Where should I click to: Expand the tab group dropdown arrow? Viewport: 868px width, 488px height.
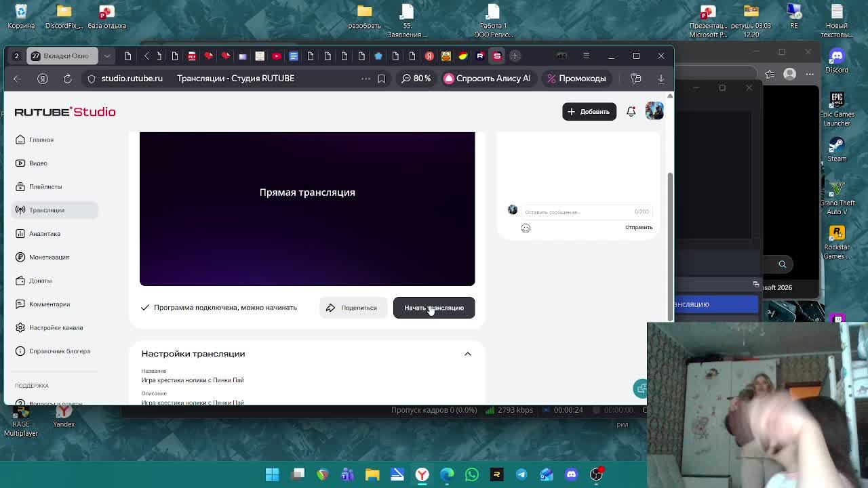point(107,56)
